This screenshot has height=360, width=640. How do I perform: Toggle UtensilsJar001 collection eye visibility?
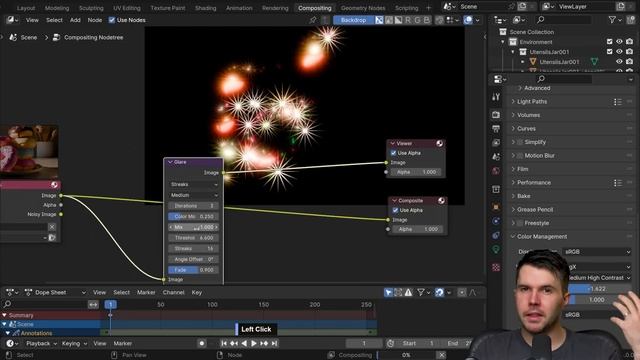click(619, 52)
